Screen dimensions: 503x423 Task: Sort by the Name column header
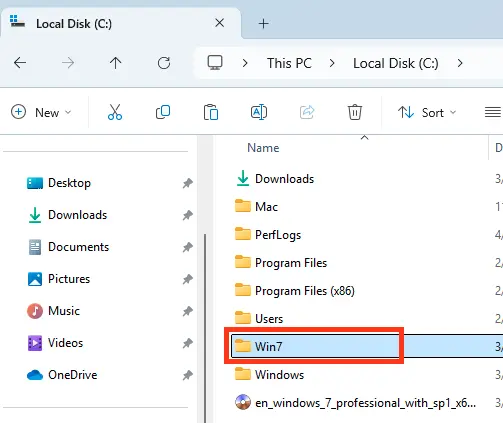[263, 148]
